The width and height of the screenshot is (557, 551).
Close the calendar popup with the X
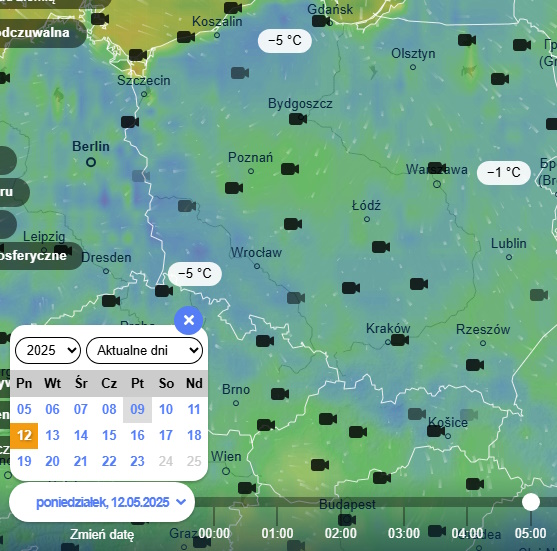pyautogui.click(x=189, y=320)
